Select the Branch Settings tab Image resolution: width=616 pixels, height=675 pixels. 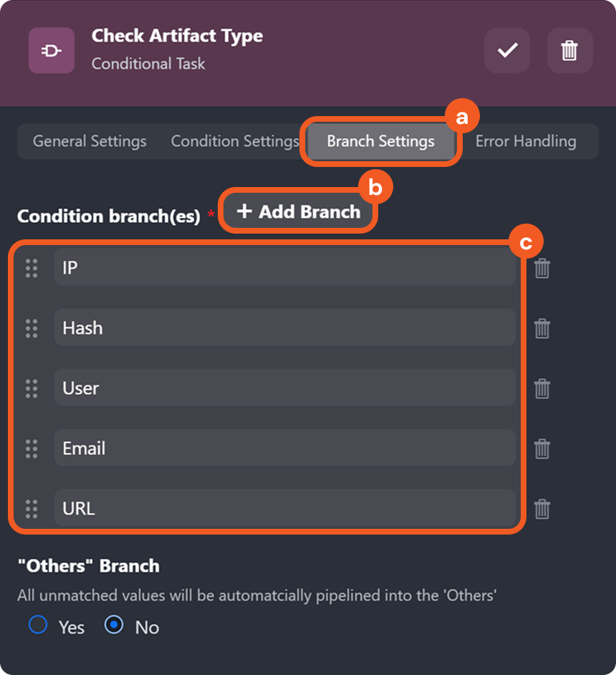tap(380, 141)
